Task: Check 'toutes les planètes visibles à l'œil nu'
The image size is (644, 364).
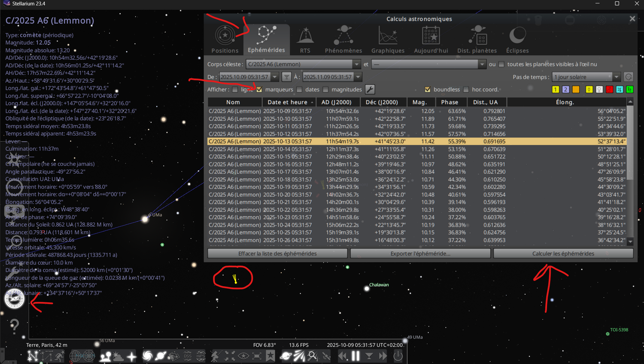Action: tap(501, 64)
